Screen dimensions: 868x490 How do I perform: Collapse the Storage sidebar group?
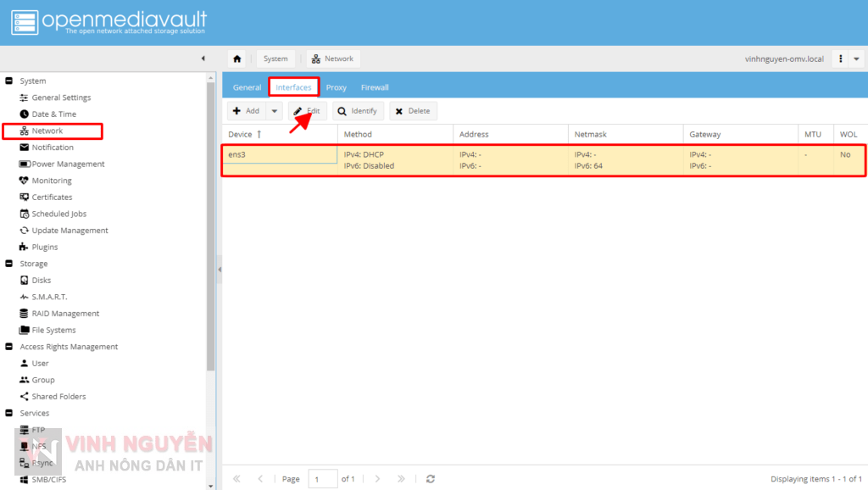tap(10, 263)
